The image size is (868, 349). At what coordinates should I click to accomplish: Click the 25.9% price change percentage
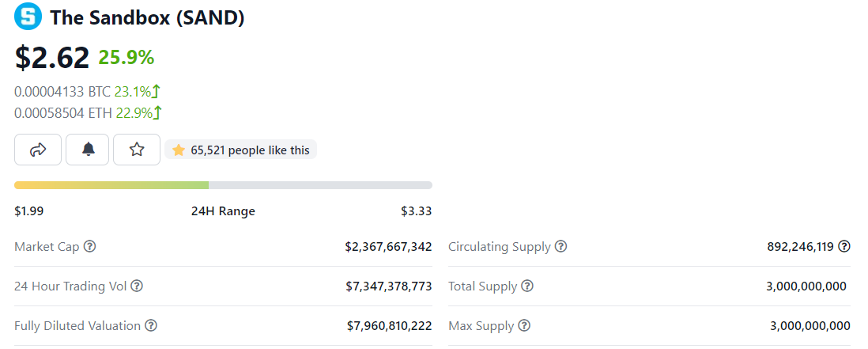point(126,57)
